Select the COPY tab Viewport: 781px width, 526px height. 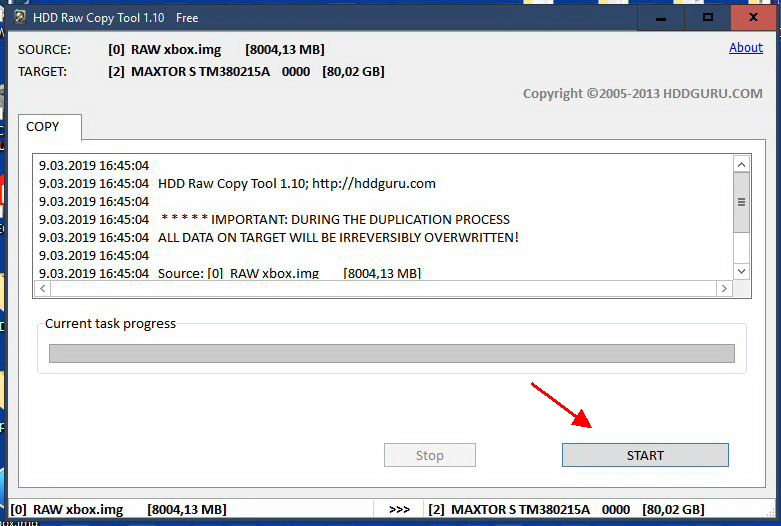point(50,127)
